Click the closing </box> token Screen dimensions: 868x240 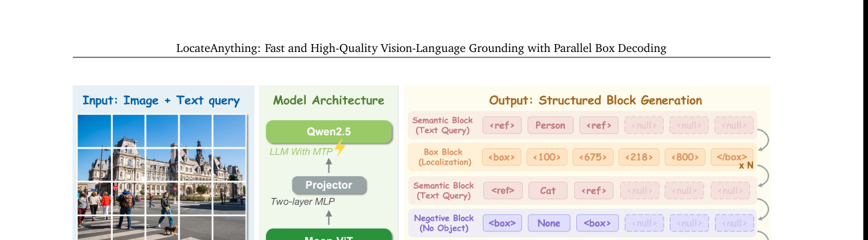tap(732, 158)
